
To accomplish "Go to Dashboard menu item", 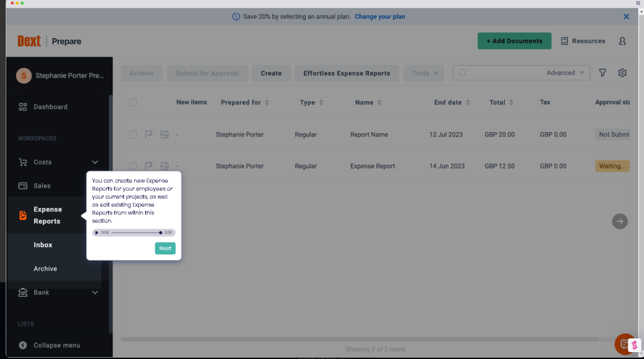I will tap(50, 107).
